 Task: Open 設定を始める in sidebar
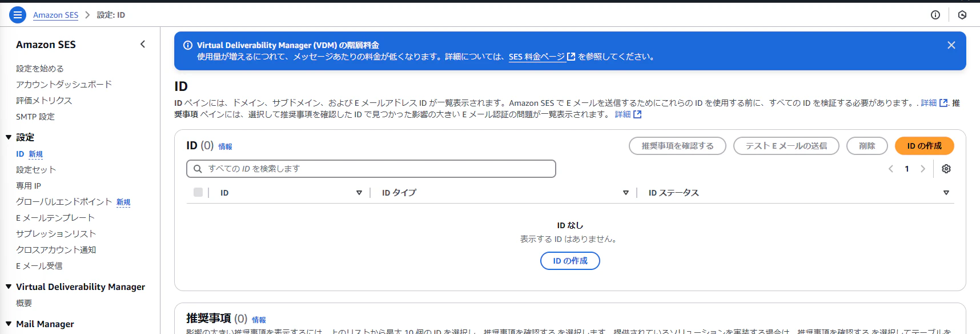click(40, 69)
